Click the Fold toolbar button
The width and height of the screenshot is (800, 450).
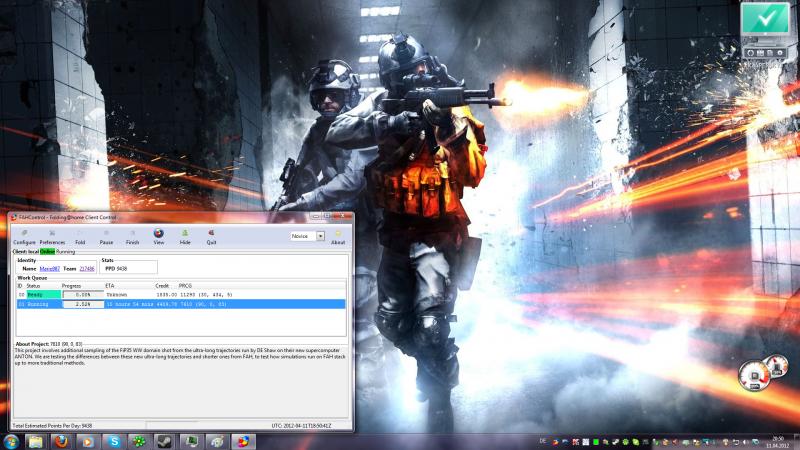point(80,237)
